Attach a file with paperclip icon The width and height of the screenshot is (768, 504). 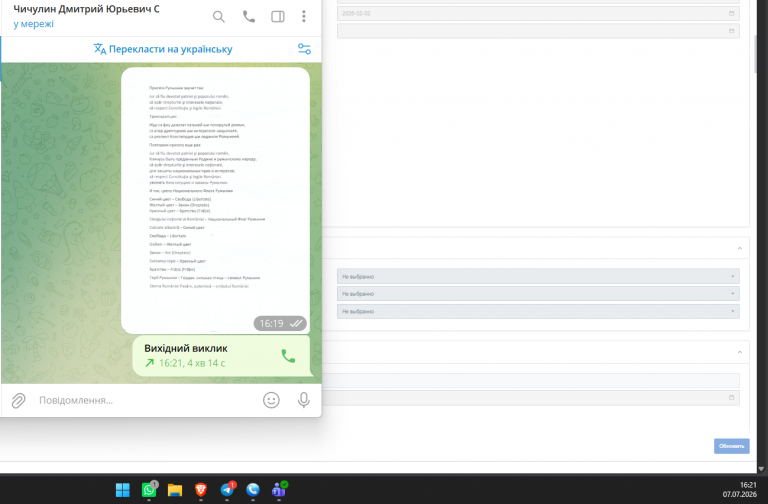(19, 401)
